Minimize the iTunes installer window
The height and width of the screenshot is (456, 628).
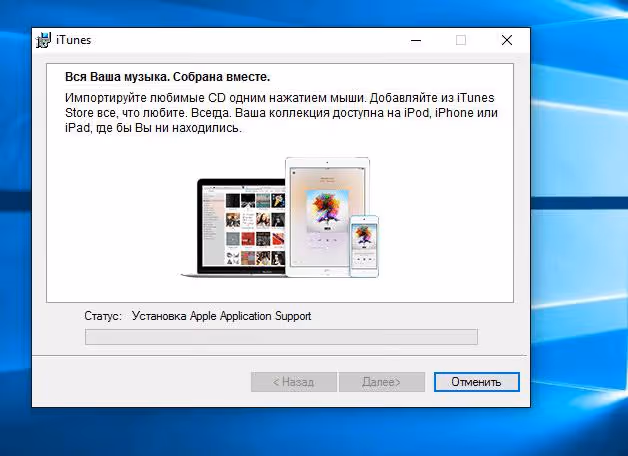pos(416,40)
